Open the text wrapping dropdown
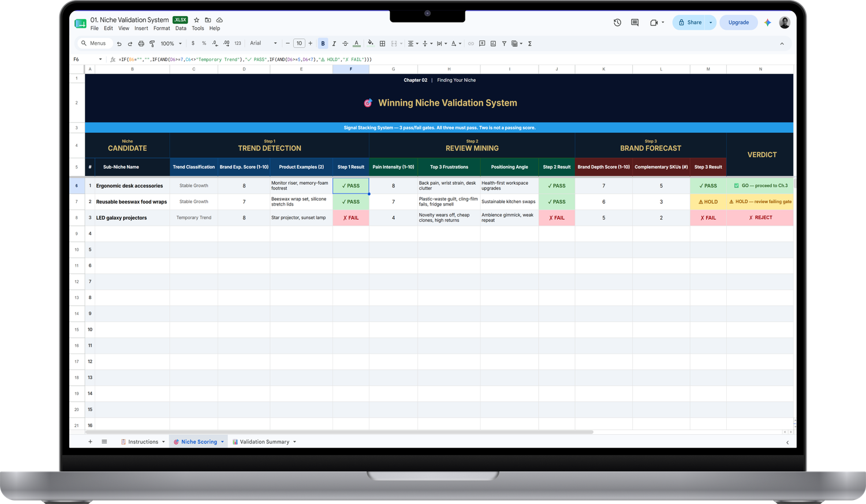Viewport: 866px width, 504px height. click(x=442, y=43)
